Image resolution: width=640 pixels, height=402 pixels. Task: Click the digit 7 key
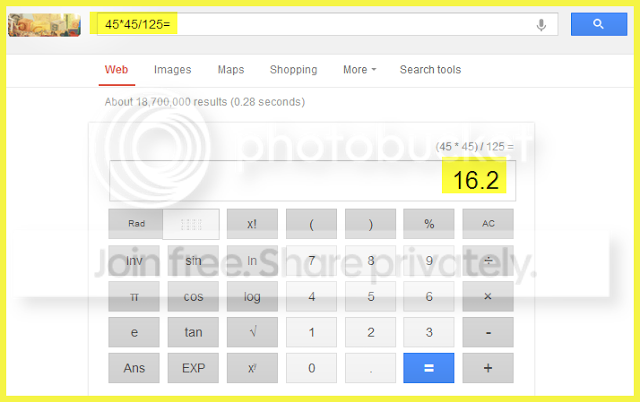click(311, 260)
